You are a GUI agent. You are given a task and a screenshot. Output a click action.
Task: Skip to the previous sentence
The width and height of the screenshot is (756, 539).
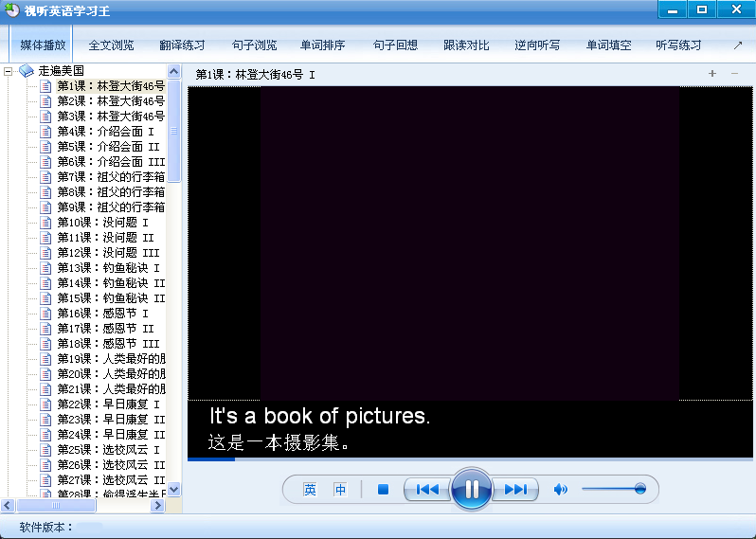pos(427,490)
